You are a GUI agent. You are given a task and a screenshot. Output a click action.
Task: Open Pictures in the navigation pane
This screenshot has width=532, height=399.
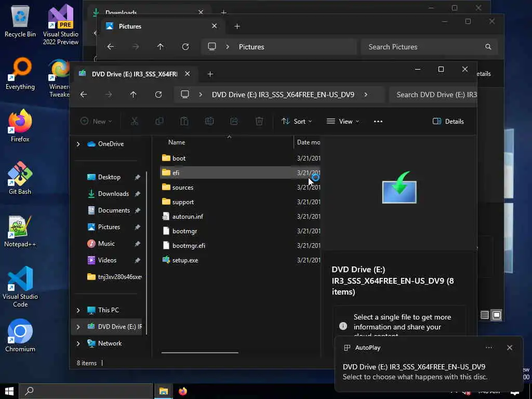coord(109,227)
